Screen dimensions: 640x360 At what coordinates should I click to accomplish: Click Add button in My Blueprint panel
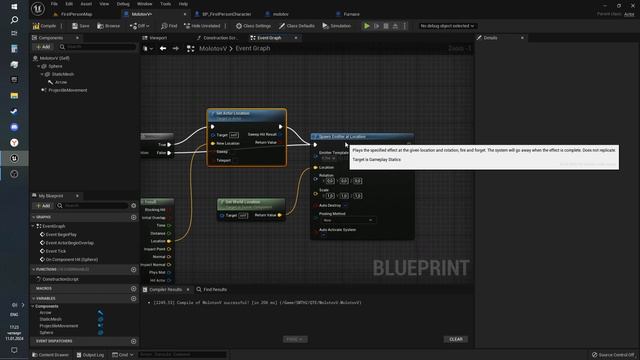pyautogui.click(x=43, y=206)
